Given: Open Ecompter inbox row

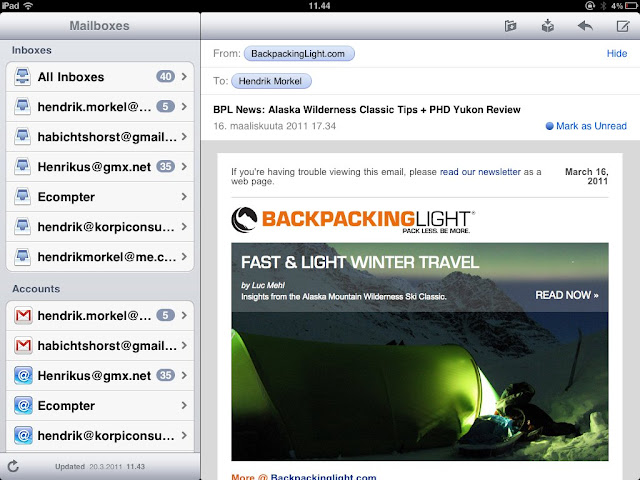Looking at the screenshot, I should coord(100,197).
